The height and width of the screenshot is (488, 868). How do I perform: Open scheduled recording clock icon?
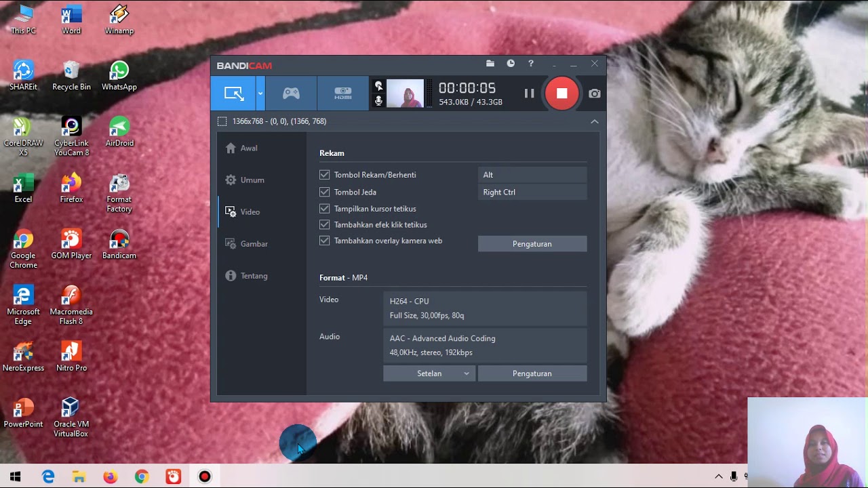coord(511,64)
